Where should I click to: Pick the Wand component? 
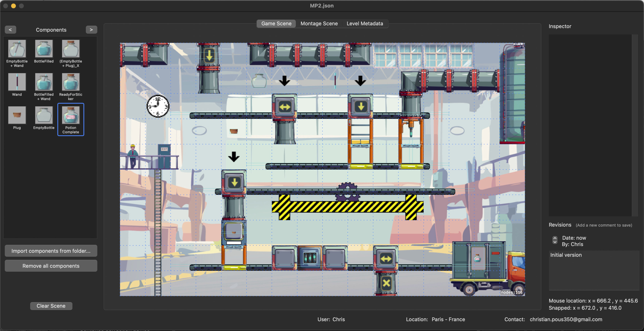coord(17,82)
